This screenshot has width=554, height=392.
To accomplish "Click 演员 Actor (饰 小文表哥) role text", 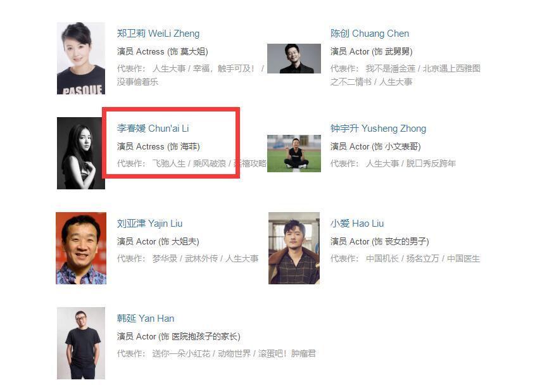I will pos(375,147).
